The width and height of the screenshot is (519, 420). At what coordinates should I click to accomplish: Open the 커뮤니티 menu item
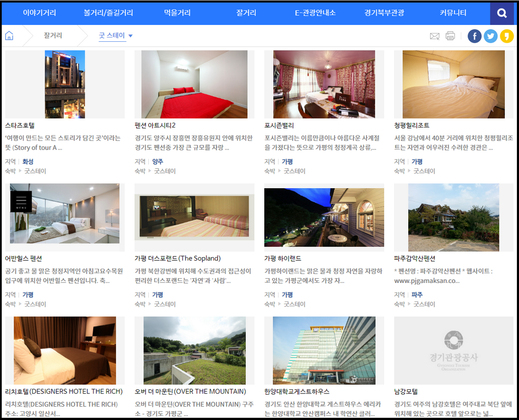tap(453, 13)
